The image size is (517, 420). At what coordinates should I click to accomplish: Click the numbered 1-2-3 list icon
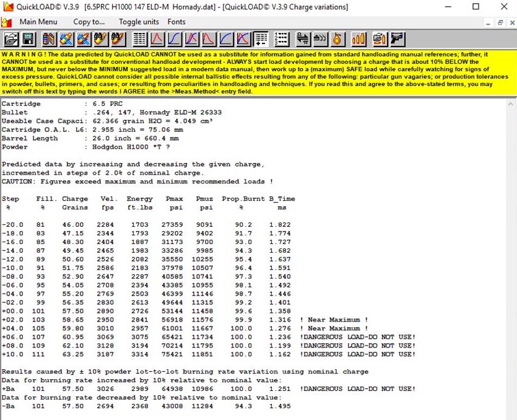[282, 39]
